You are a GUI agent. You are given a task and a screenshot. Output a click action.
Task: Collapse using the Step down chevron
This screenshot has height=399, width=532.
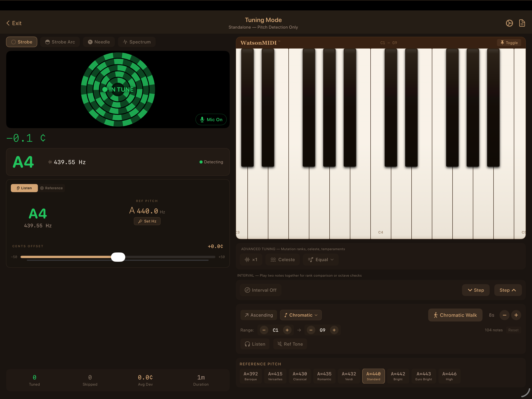476,290
